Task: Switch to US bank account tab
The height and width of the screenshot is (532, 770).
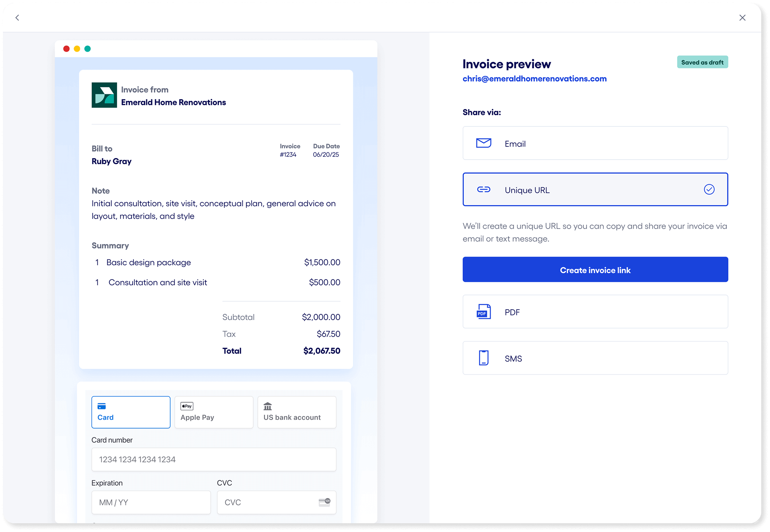Action: pos(297,412)
